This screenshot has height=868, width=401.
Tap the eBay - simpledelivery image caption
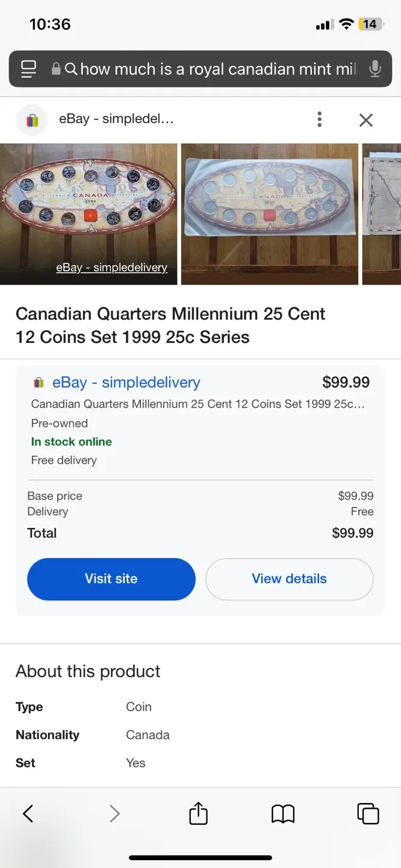click(x=111, y=267)
